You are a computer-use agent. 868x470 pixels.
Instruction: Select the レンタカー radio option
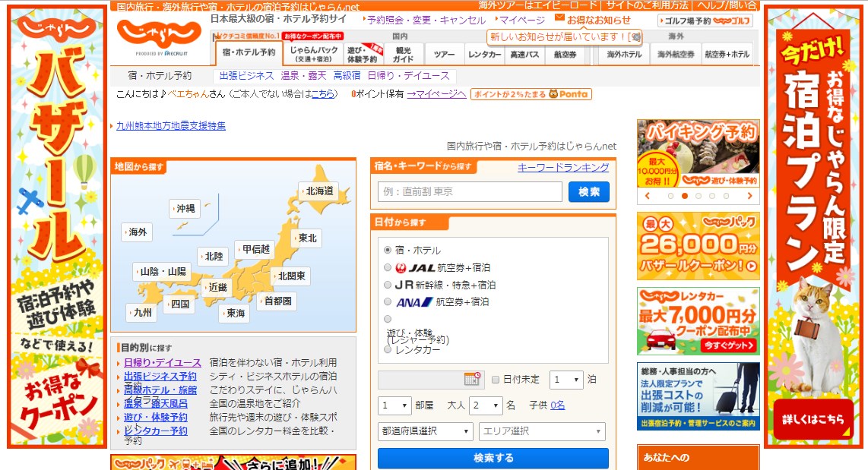tap(388, 350)
